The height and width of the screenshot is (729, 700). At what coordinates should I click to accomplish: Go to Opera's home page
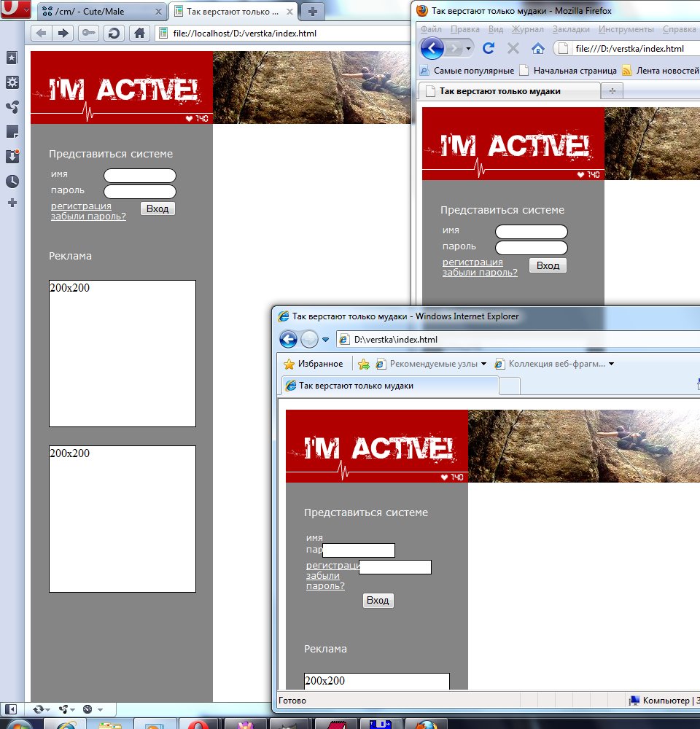point(139,33)
